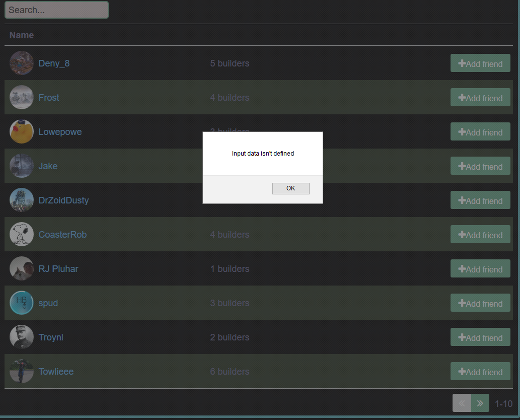Click the Search input field

click(x=56, y=10)
